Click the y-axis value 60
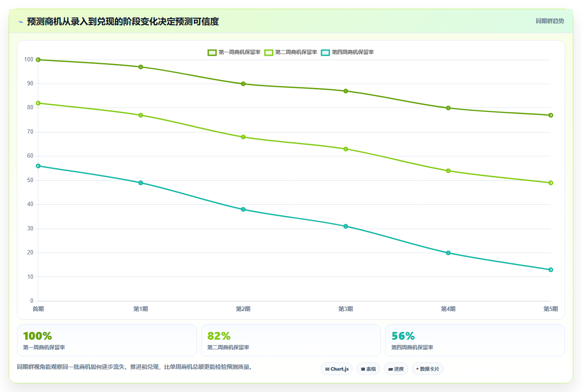The height and width of the screenshot is (392, 582). [30, 156]
